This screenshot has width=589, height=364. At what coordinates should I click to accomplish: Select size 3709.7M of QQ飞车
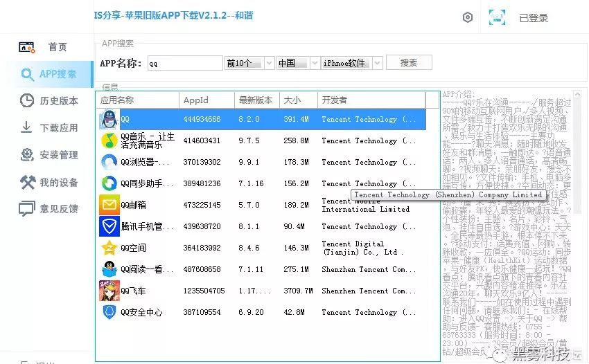pos(298,291)
